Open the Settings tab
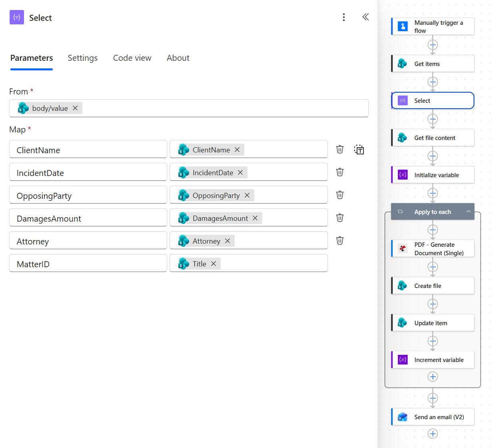The height and width of the screenshot is (448, 493). click(x=83, y=58)
